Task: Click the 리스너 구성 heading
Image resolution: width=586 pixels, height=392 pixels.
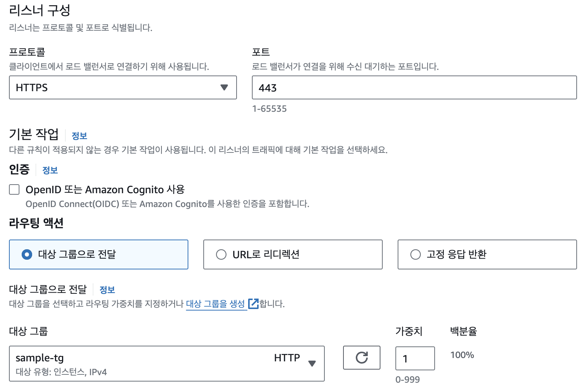Action: (x=40, y=10)
